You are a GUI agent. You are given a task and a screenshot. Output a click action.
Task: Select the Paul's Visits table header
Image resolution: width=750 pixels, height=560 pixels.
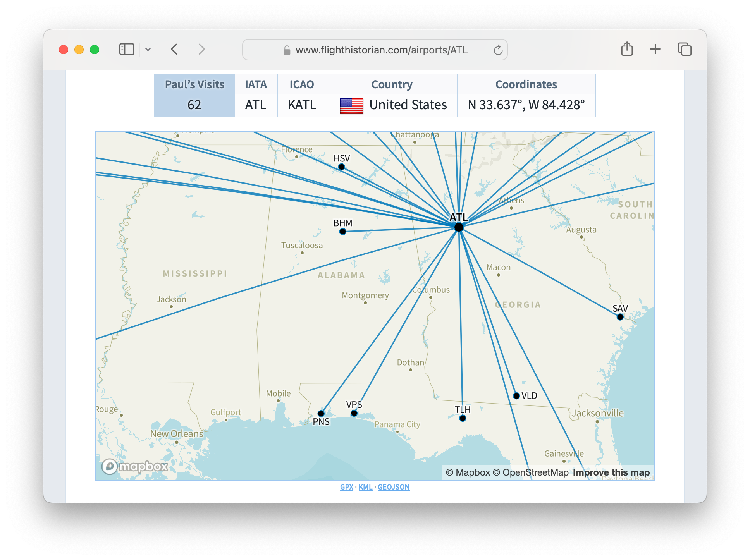click(194, 84)
